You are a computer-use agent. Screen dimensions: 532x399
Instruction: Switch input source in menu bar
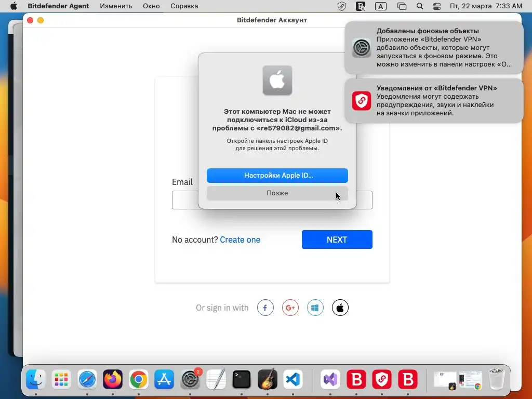[x=381, y=6]
